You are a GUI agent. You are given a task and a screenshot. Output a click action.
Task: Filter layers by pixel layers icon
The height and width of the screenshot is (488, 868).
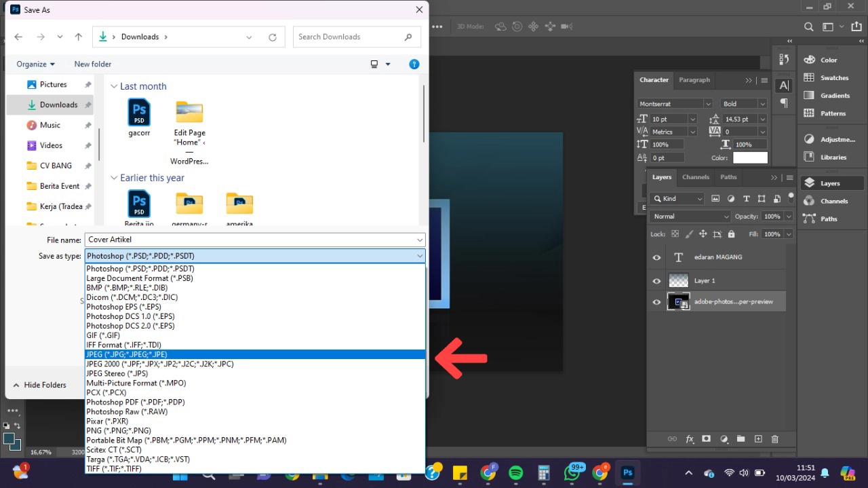point(715,199)
